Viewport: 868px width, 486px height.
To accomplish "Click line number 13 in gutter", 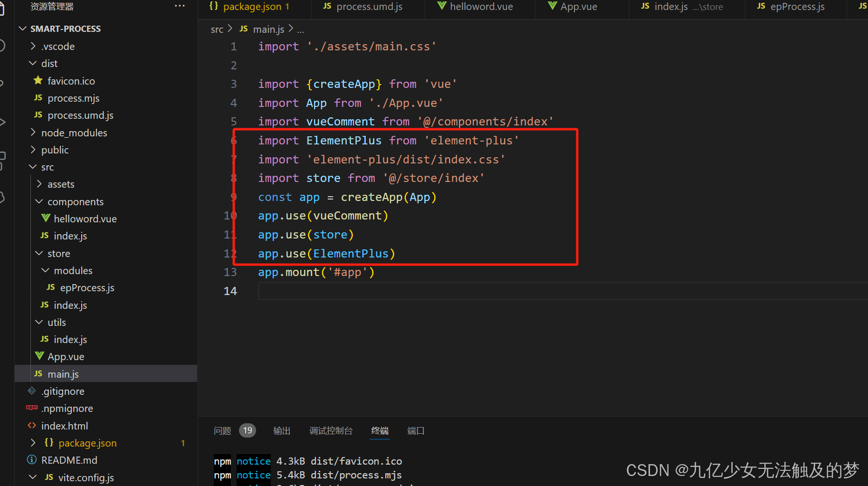I will 230,272.
